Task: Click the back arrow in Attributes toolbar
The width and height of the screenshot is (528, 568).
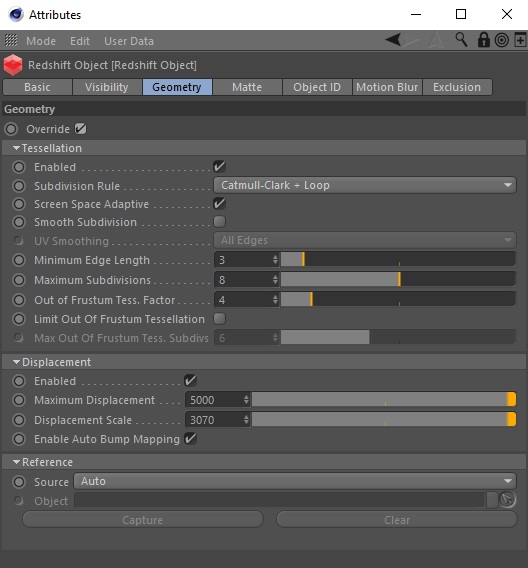Action: coord(393,39)
